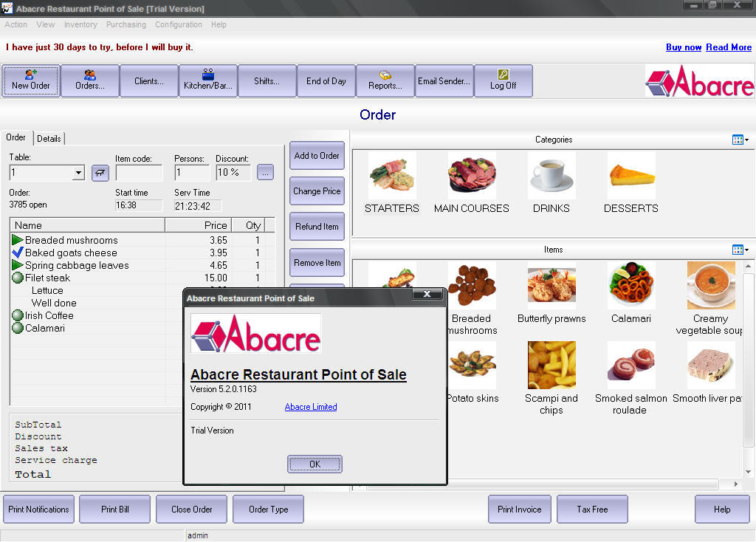This screenshot has height=542, width=756.
Task: Open the Inventory menu
Action: 80,24
